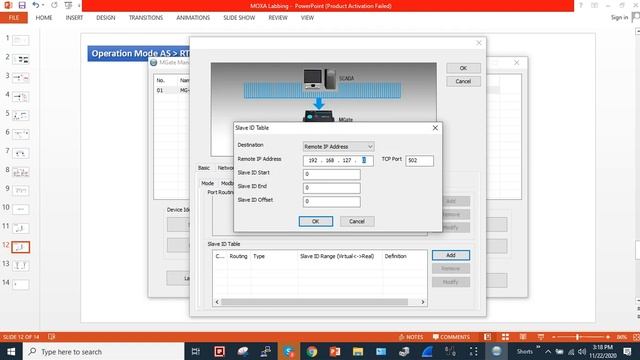Fit slide to current window icon
This screenshot has height=360, width=640.
pyautogui.click(x=636, y=337)
